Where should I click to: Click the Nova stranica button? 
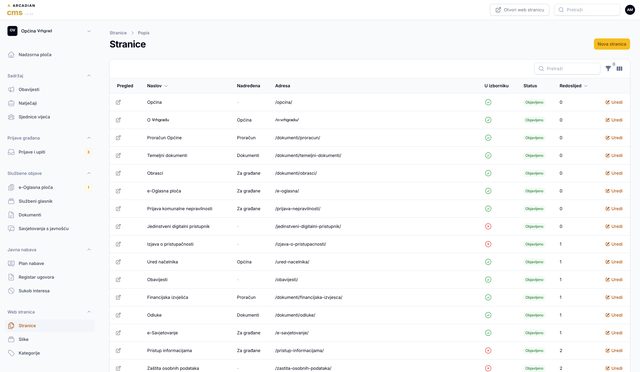tap(611, 44)
